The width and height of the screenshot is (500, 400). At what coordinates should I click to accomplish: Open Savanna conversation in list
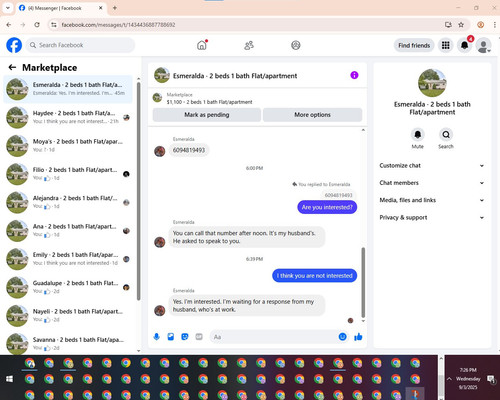point(68,343)
